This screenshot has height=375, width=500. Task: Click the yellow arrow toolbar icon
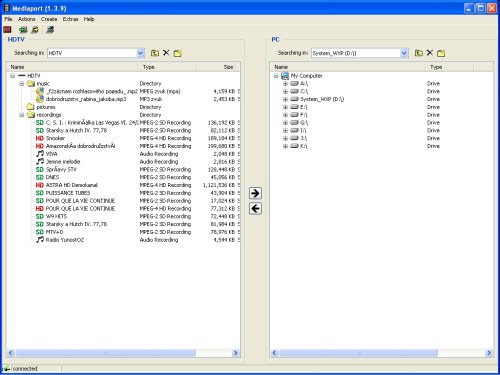point(35,30)
